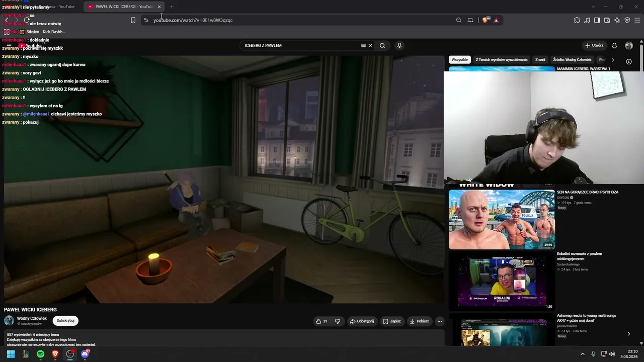Expand the tab search dropdown arrow
This screenshot has height=362, width=644.
tap(593, 7)
